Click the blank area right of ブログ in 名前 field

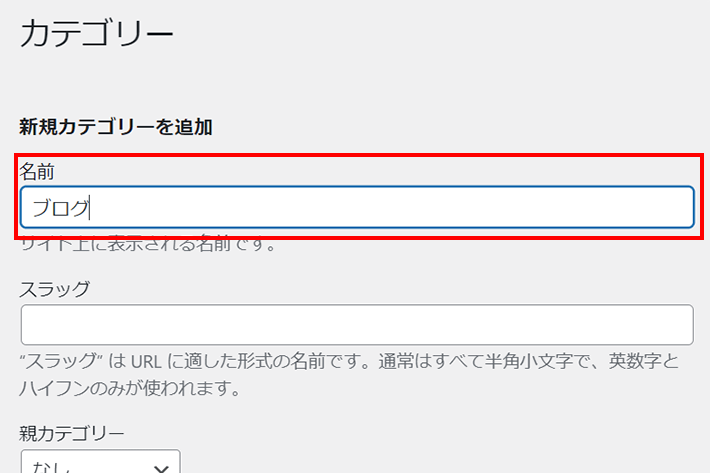(389, 208)
